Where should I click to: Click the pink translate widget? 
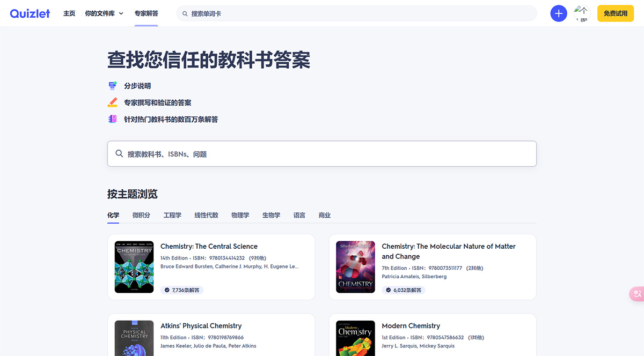click(636, 294)
